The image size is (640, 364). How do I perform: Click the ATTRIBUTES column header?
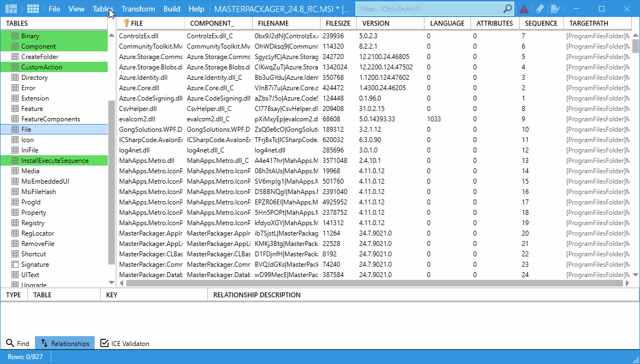tap(494, 24)
